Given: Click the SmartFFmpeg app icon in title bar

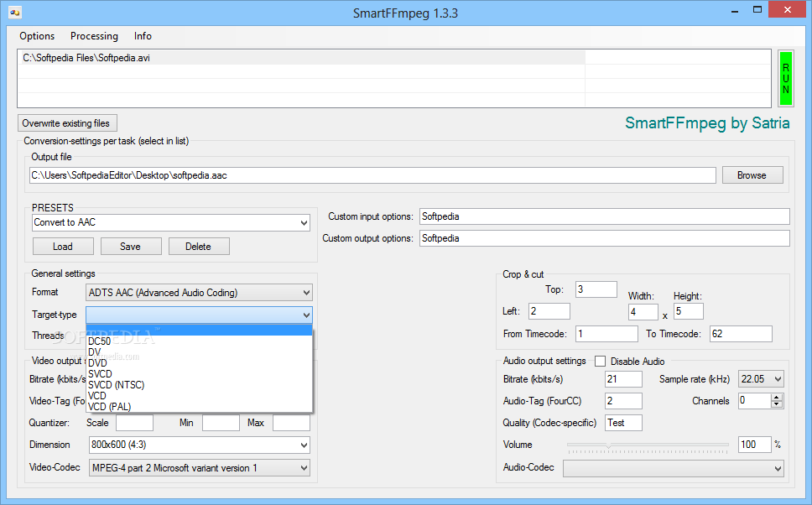Looking at the screenshot, I should [x=15, y=13].
